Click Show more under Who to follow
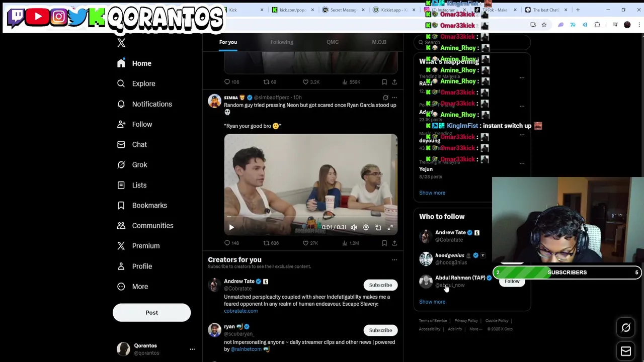 (432, 302)
